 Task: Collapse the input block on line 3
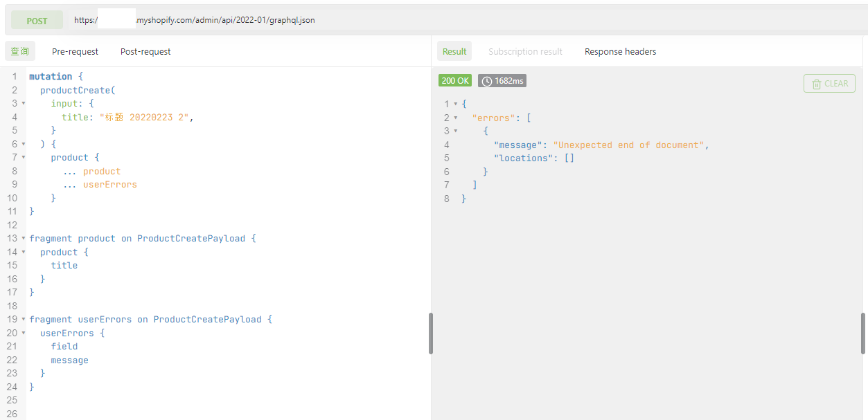(x=24, y=103)
